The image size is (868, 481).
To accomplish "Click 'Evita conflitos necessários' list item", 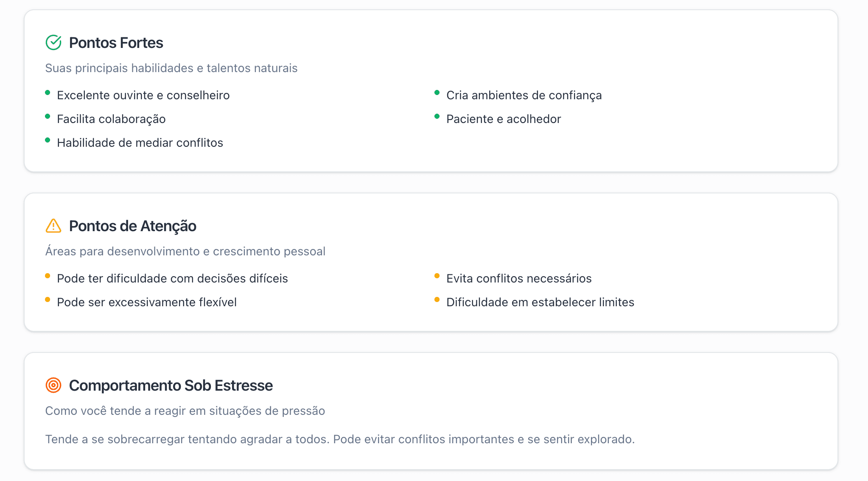I will pyautogui.click(x=519, y=278).
